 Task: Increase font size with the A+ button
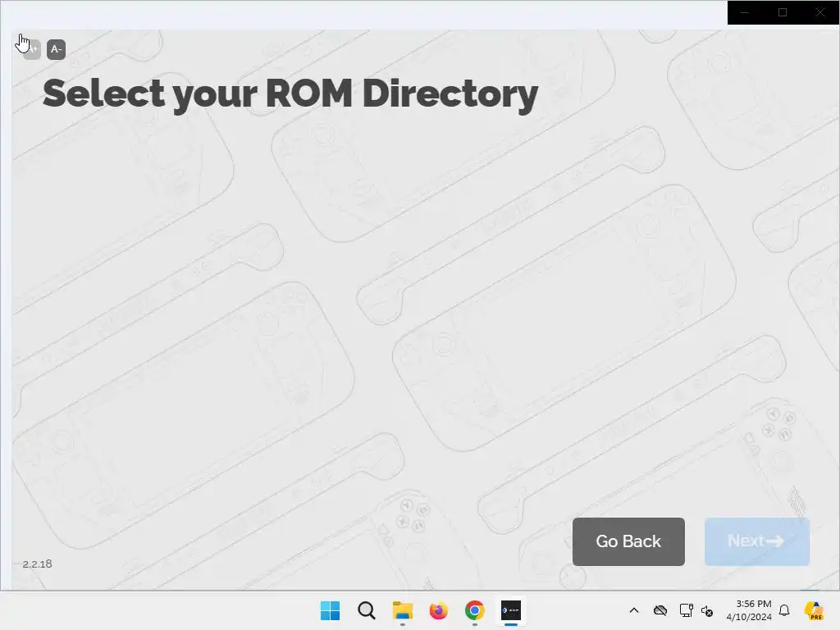pyautogui.click(x=32, y=49)
